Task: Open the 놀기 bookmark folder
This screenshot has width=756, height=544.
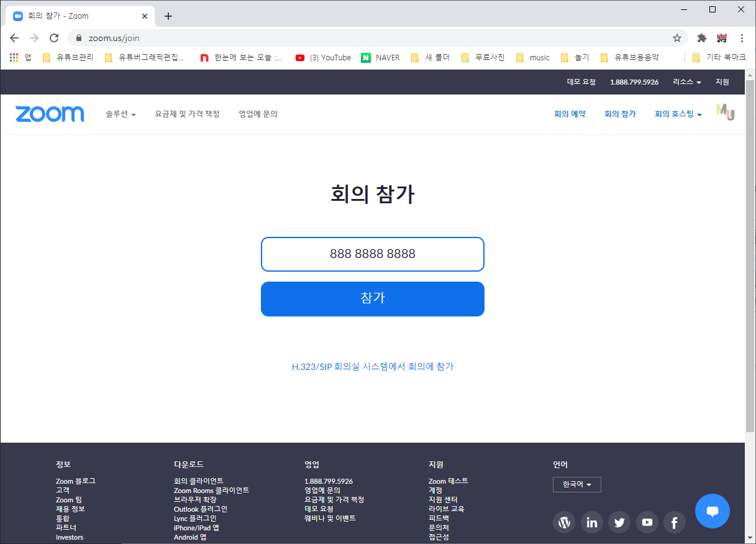Action: tap(575, 58)
